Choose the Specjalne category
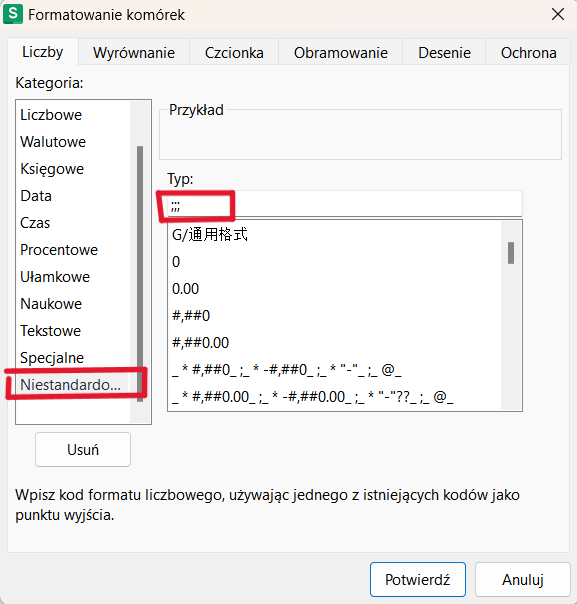The width and height of the screenshot is (577, 604). (73, 357)
